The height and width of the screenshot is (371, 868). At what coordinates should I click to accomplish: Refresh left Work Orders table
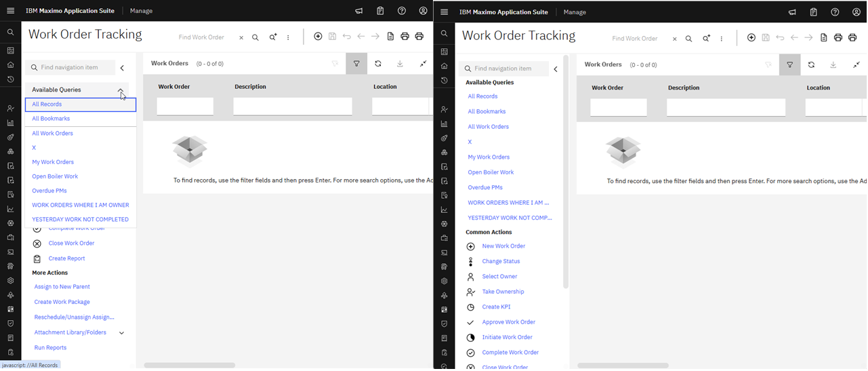point(378,64)
